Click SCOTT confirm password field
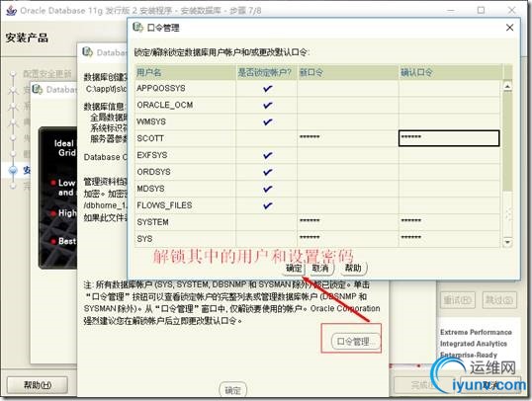Screen dimensions: 532x401 tap(449, 138)
